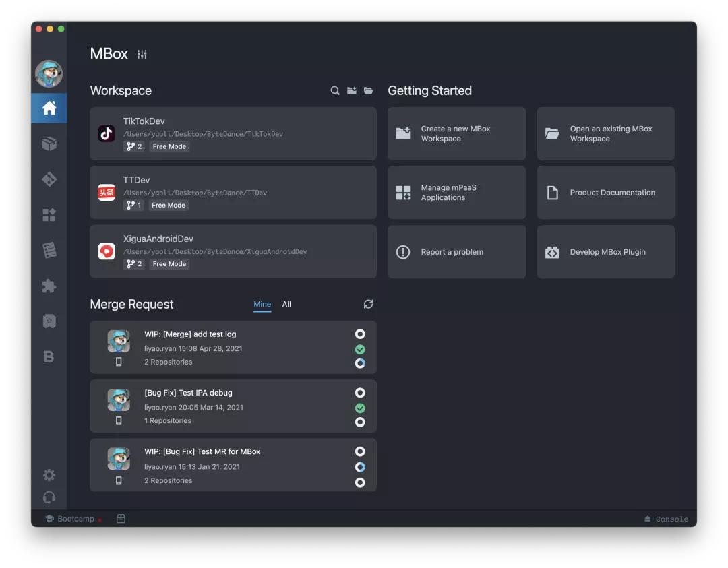728x568 pixels.
Task: Click Report a problem
Action: pos(456,252)
